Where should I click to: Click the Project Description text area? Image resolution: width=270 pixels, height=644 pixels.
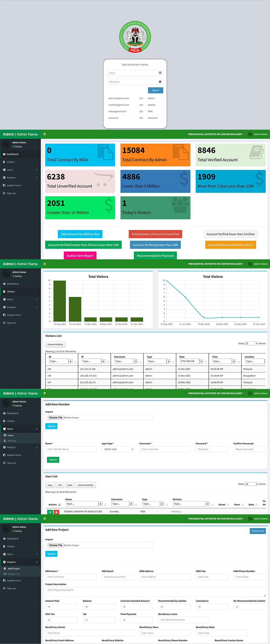155,592
